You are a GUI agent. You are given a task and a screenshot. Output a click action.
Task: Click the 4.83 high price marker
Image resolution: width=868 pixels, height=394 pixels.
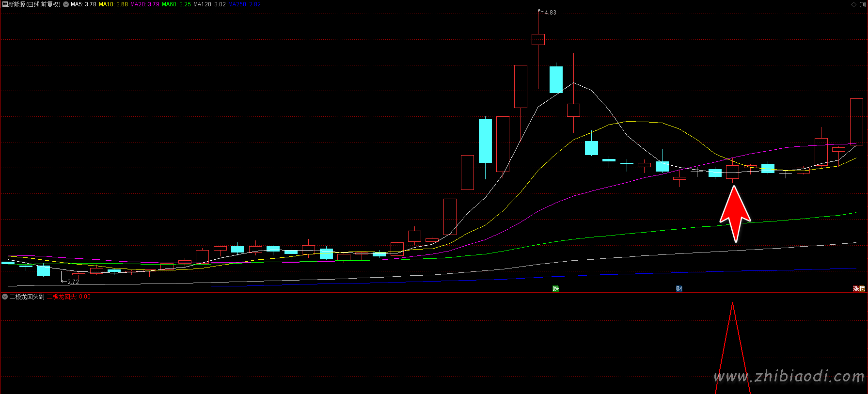pyautogui.click(x=550, y=13)
